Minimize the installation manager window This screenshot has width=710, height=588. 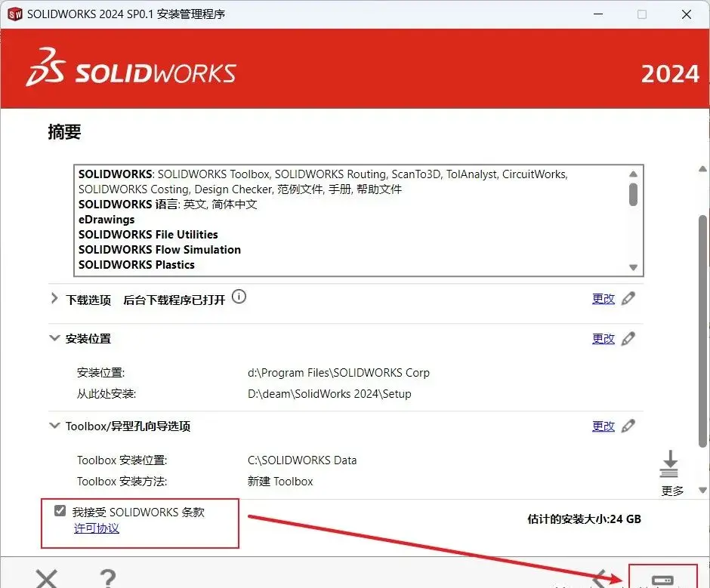pos(598,14)
